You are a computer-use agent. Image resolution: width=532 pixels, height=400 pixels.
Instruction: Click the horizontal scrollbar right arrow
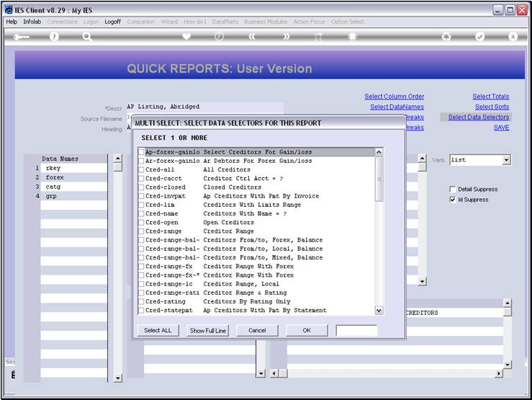tap(498, 373)
